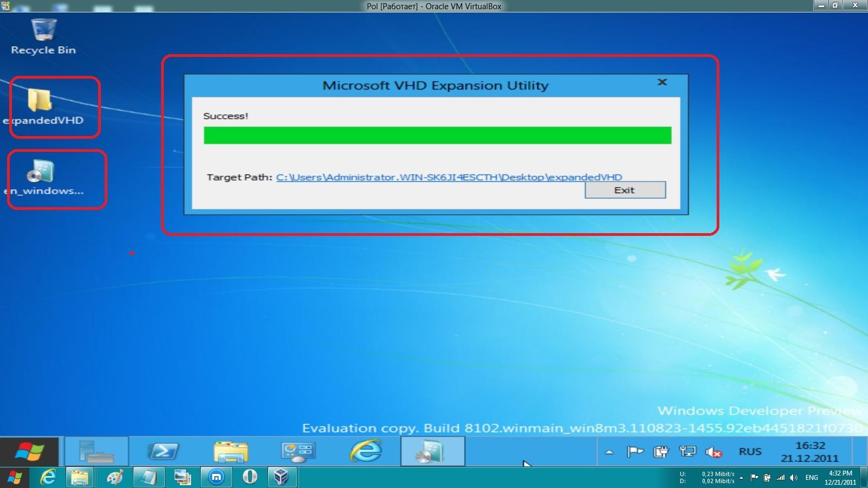Click Show desktop strip in guest taskbar
The width and height of the screenshot is (868, 488).
(860, 451)
